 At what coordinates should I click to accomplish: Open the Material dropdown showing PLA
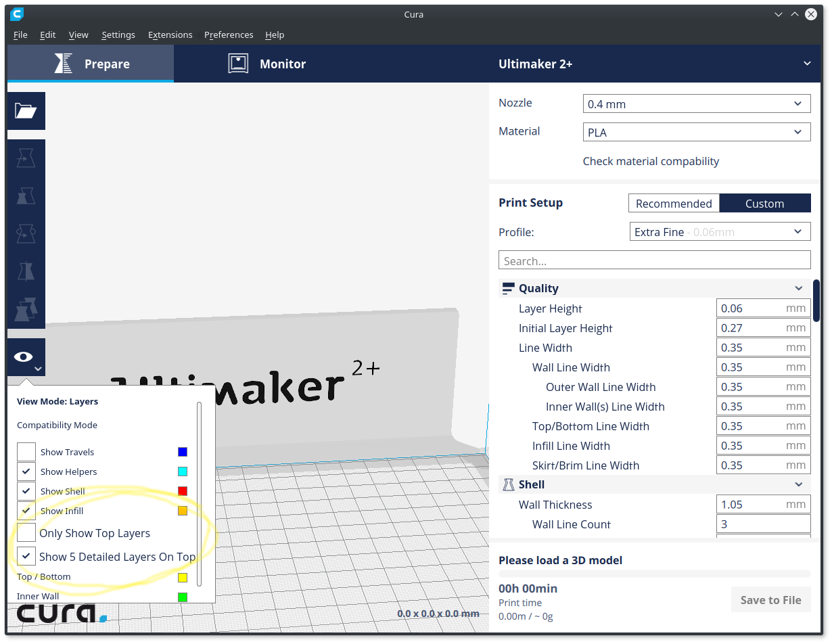[697, 132]
